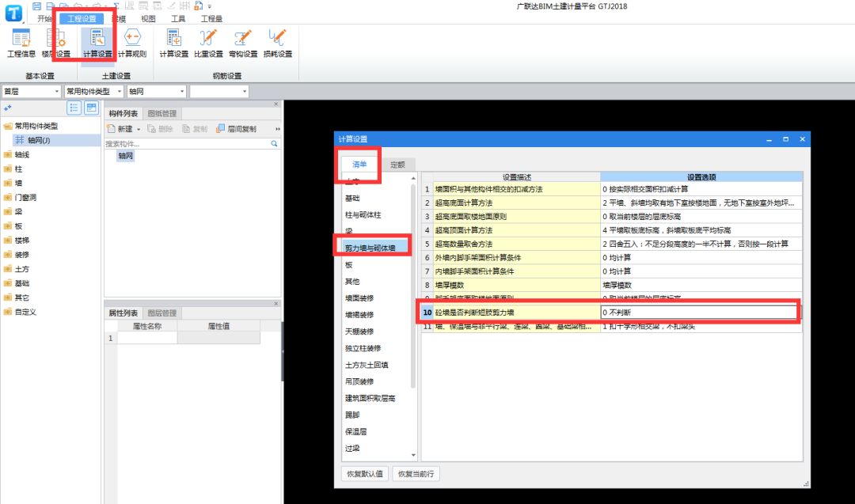Viewport: 855px width, 504px height.
Task: Switch to the 定额 tab
Action: point(397,165)
